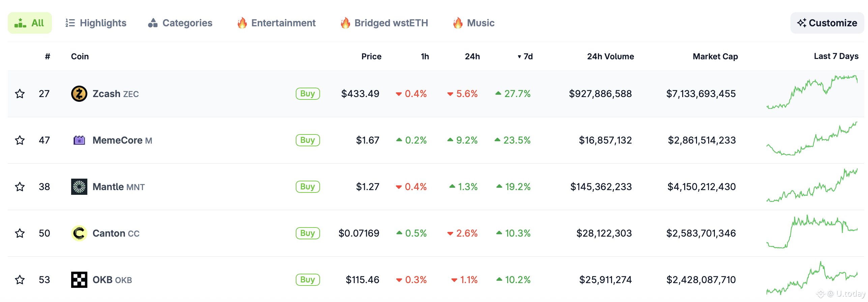Click the Buy button for Zcash

[x=307, y=94]
